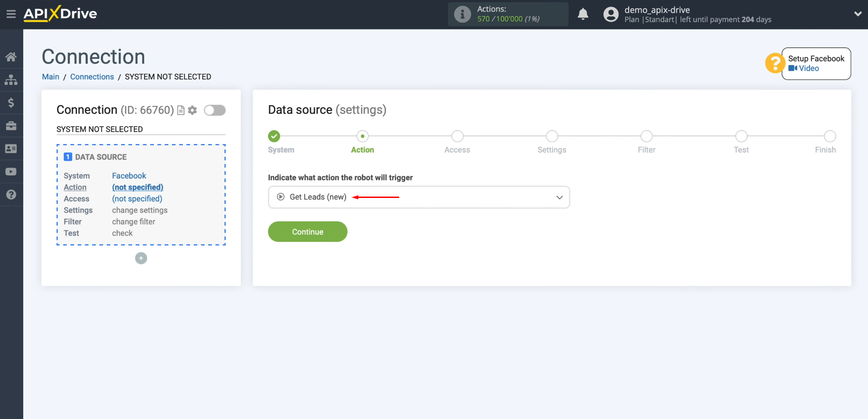Expand the account menu chevron top right
868x419 pixels.
(858, 14)
